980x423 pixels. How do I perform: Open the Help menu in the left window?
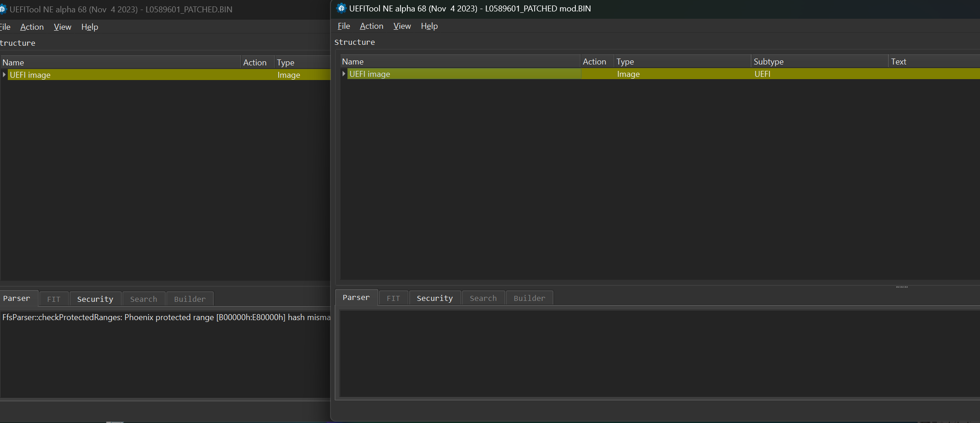[x=90, y=27]
